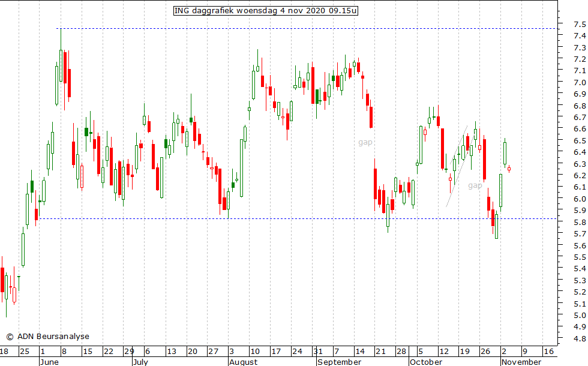
Task: Click date label 2 above November
Action: 504,352
